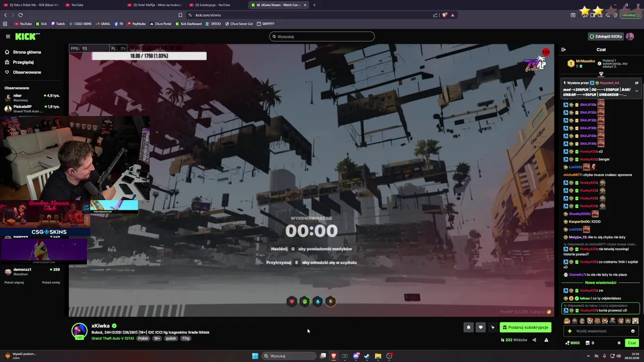Select the 77rp stream tag
Screen dimensions: 644x362
[186, 338]
